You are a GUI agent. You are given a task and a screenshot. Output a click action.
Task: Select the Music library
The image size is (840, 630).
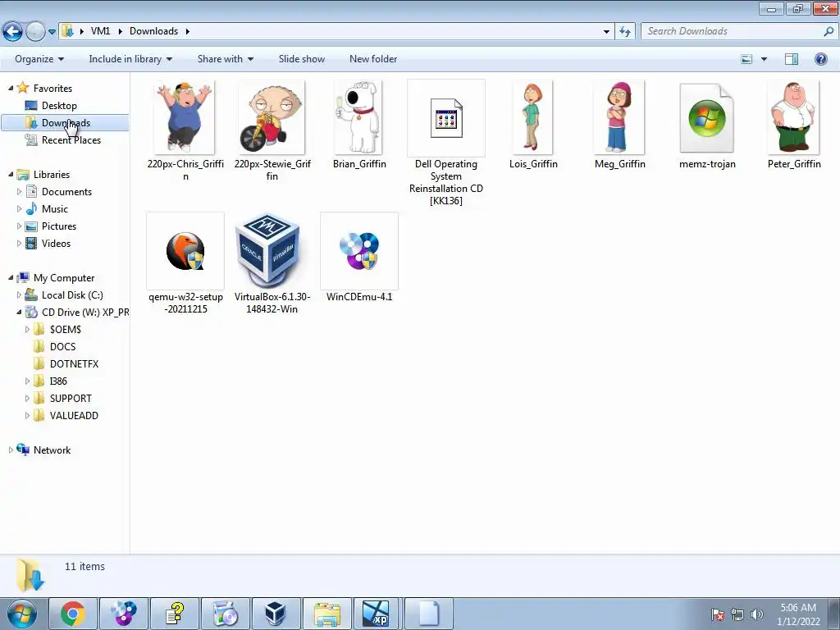coord(55,209)
